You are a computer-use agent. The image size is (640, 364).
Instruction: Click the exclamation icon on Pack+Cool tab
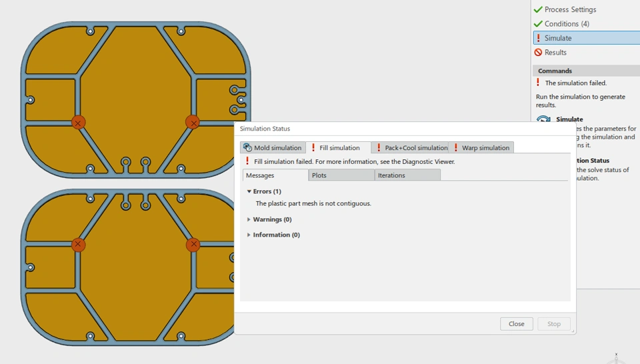point(379,148)
